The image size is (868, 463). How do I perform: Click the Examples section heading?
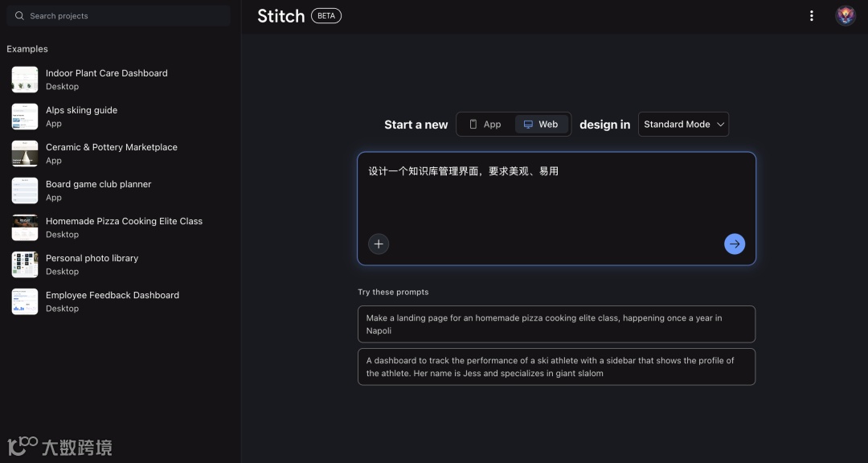coord(27,49)
